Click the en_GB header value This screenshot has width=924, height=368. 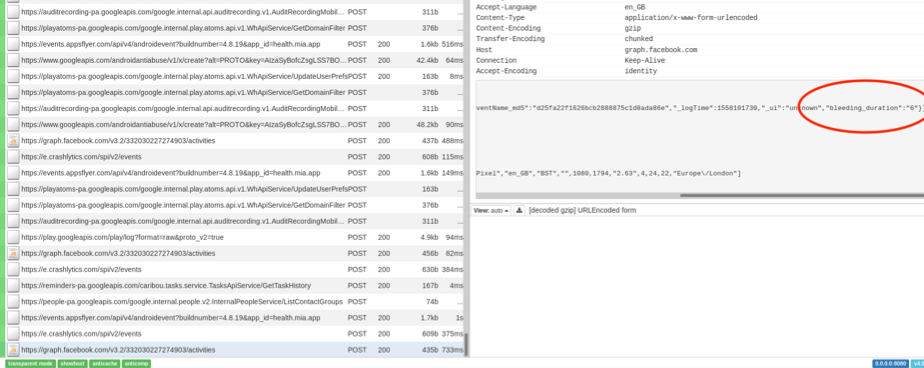click(634, 7)
